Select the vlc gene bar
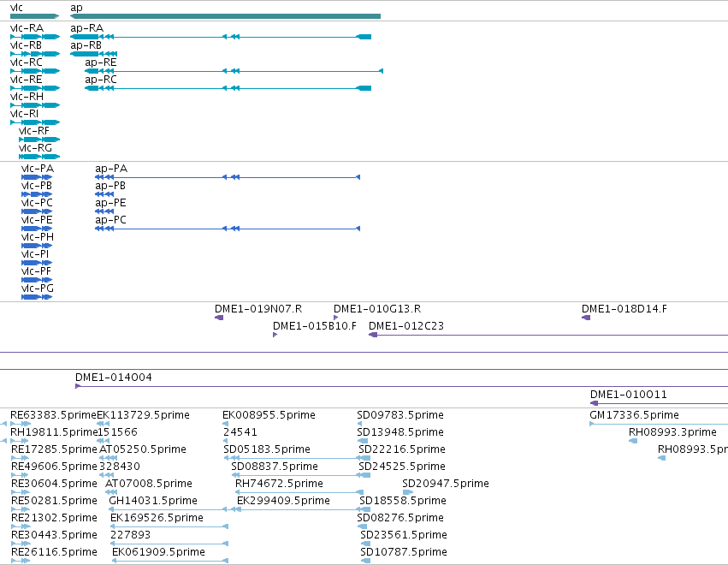The height and width of the screenshot is (565, 728). click(34, 16)
